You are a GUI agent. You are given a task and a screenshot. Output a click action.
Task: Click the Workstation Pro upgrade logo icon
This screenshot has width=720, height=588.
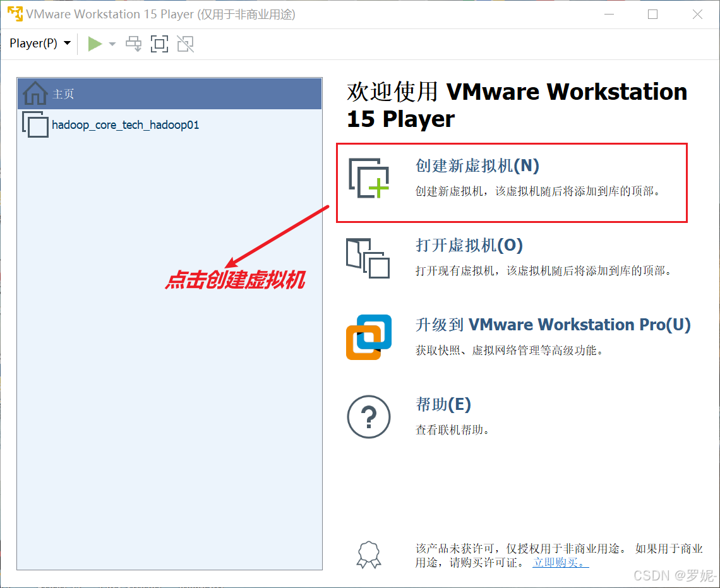[x=369, y=337]
